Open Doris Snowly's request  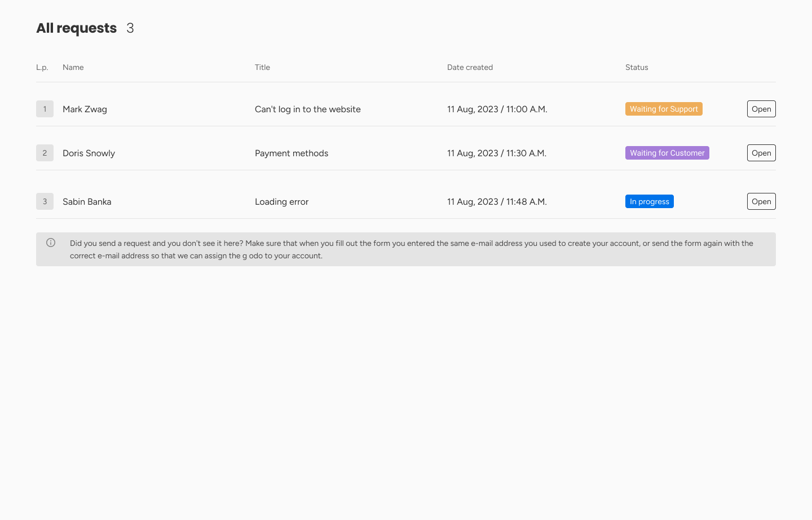pyautogui.click(x=761, y=153)
